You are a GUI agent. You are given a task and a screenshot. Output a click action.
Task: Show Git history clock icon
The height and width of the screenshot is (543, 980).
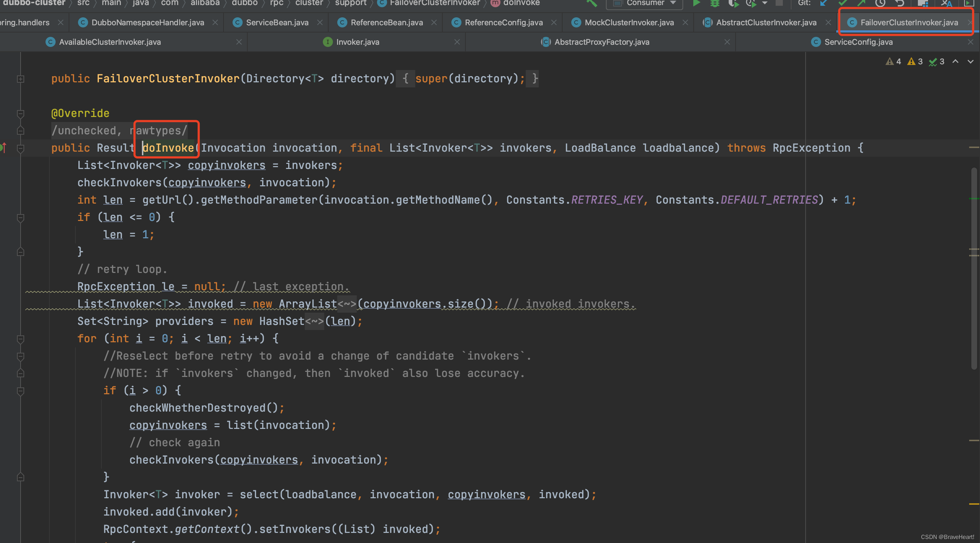[880, 3]
